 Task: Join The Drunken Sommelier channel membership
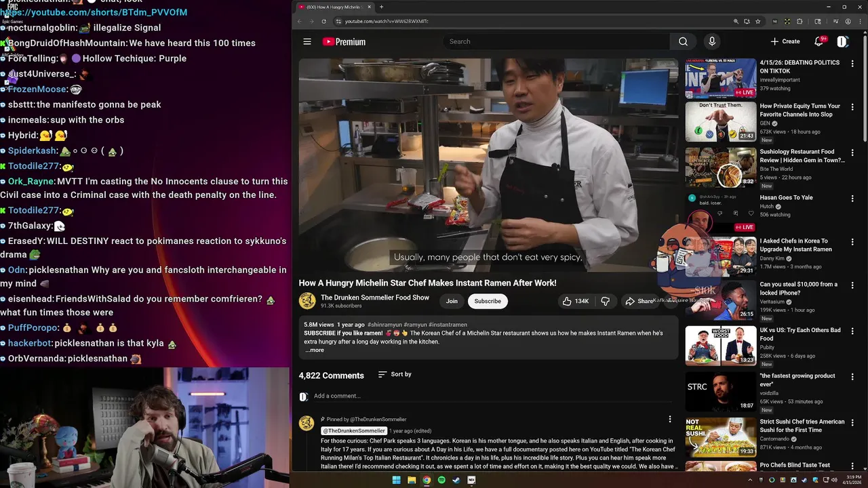(x=452, y=301)
